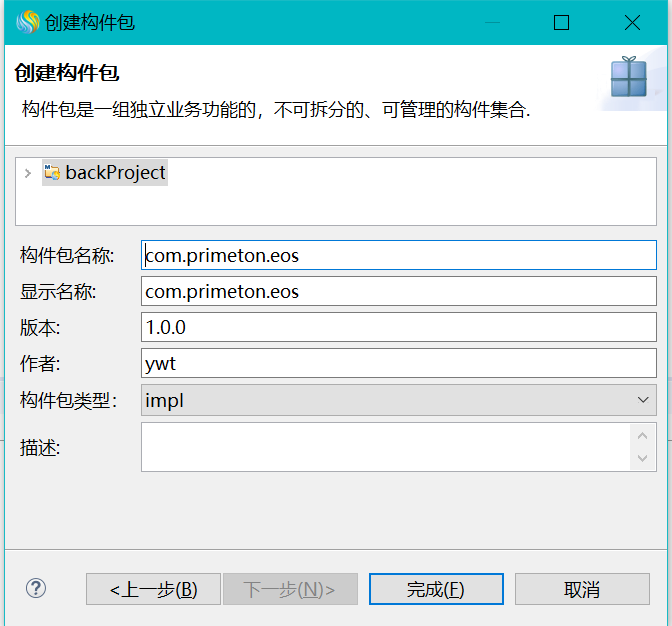Image resolution: width=672 pixels, height=626 pixels.
Task: Expand the backProject tree node
Action: click(28, 173)
